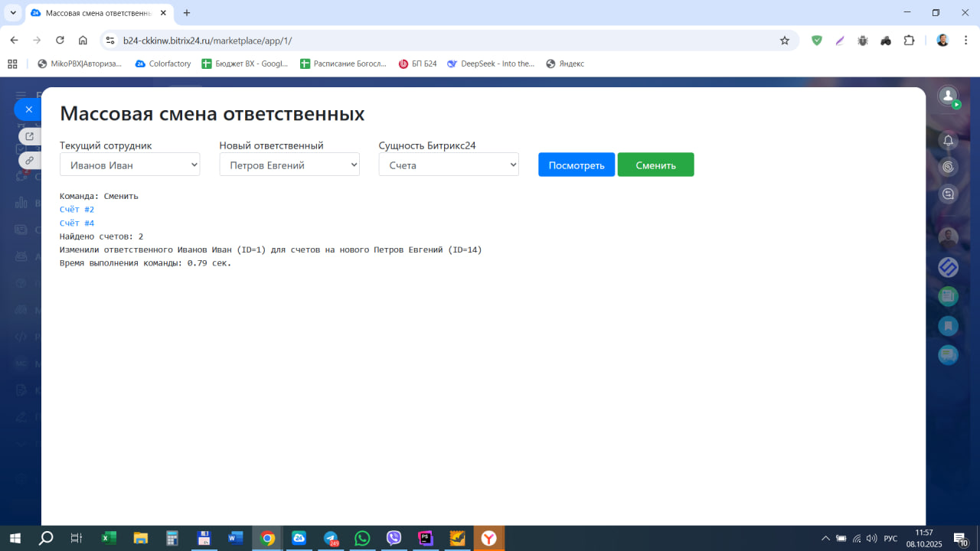Open Viber from the taskbar
Viewport: 980px width, 551px height.
coord(394,538)
